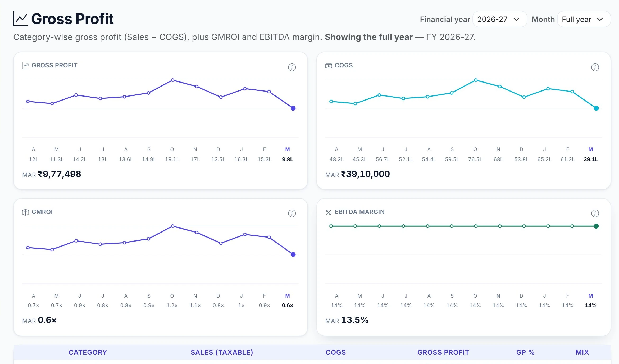Sort table by CATEGORY column header
Viewport: 619px width, 364px height.
point(88,352)
